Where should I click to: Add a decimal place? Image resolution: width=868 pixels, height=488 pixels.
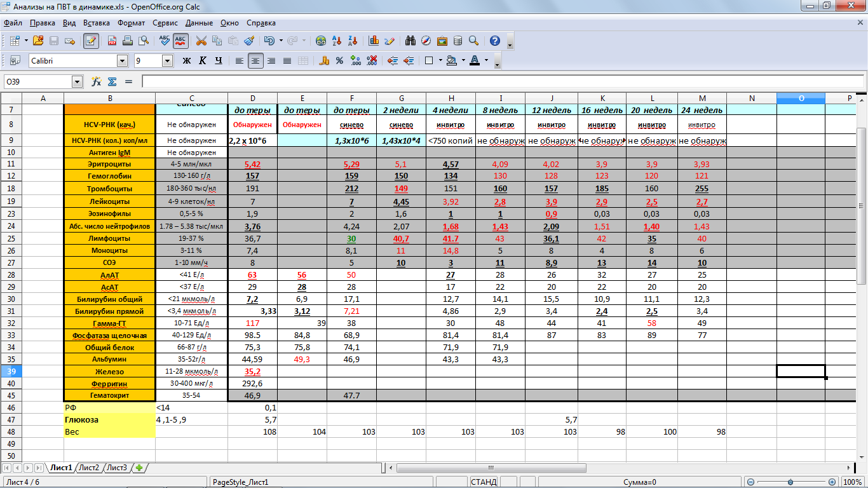[355, 61]
